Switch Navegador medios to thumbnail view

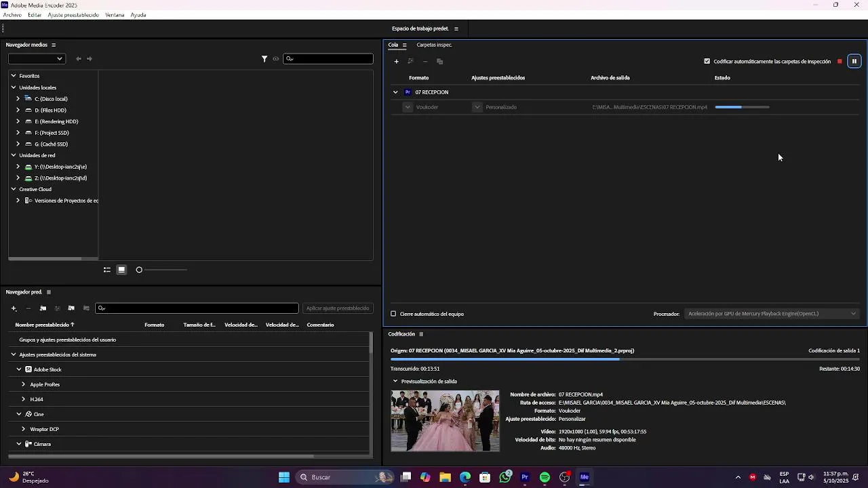121,270
